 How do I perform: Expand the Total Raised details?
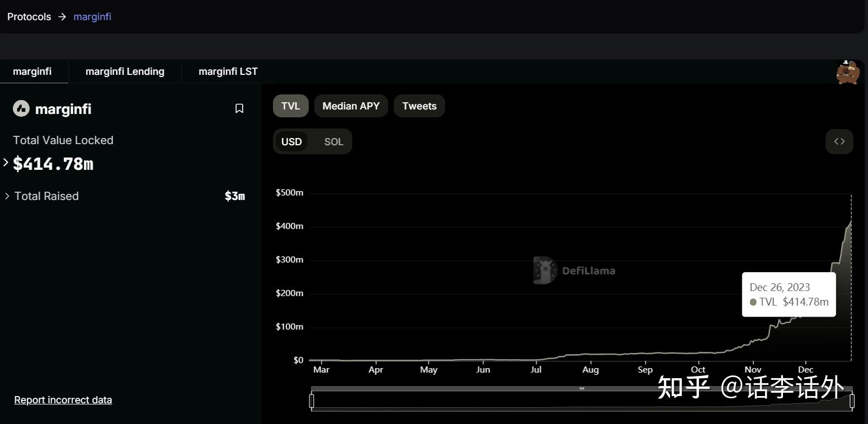[7, 196]
